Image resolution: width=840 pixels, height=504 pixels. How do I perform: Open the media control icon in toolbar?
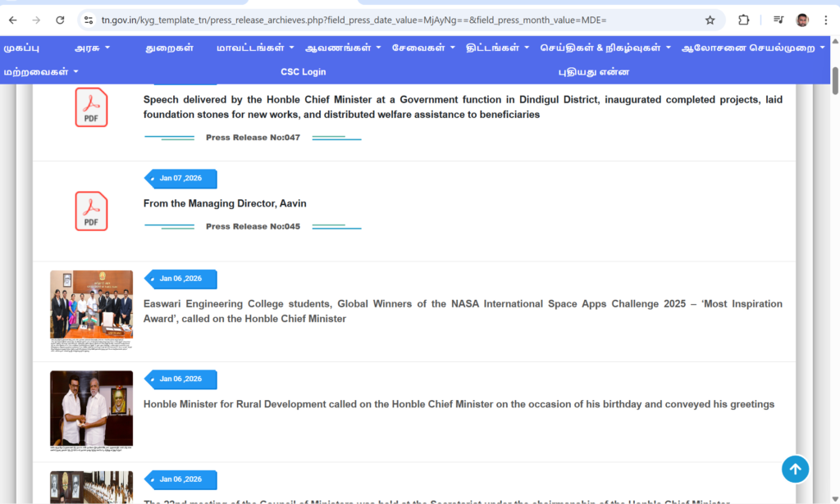tap(778, 20)
